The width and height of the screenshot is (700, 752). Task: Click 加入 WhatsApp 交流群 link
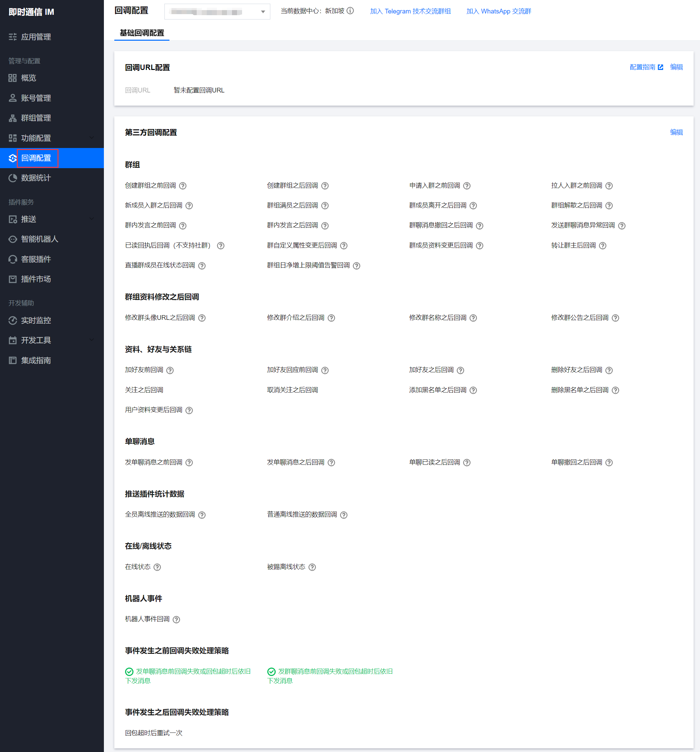coord(498,11)
